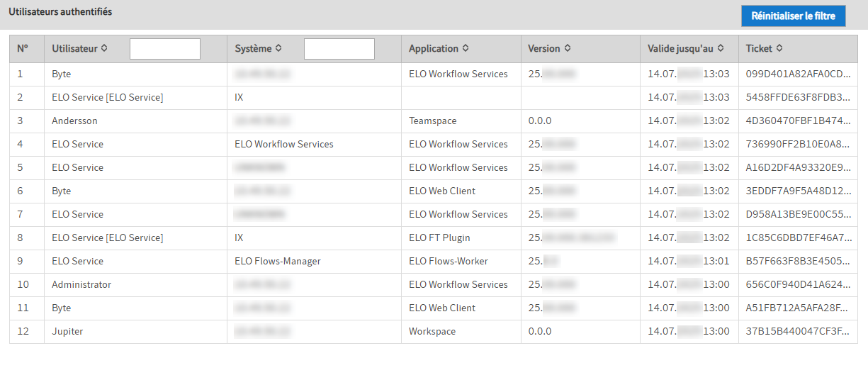
Task: Click into the Système filter input
Action: [339, 49]
